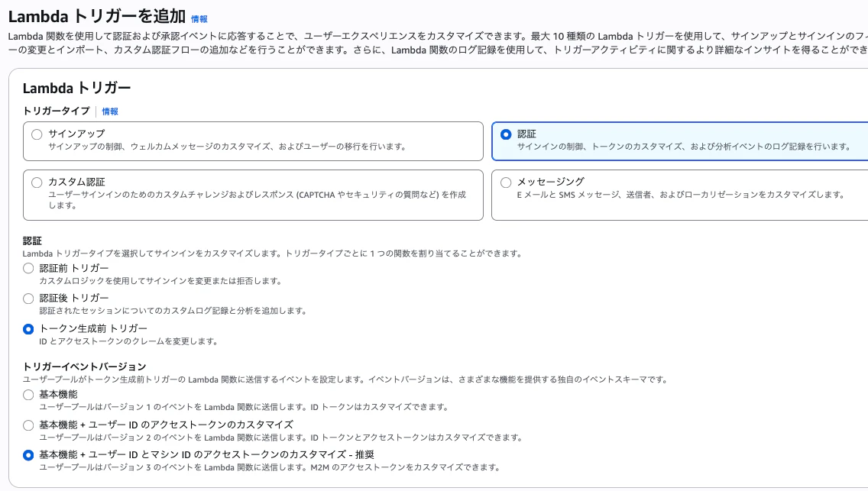Click the トークン生成前トリガー label text

click(92, 328)
